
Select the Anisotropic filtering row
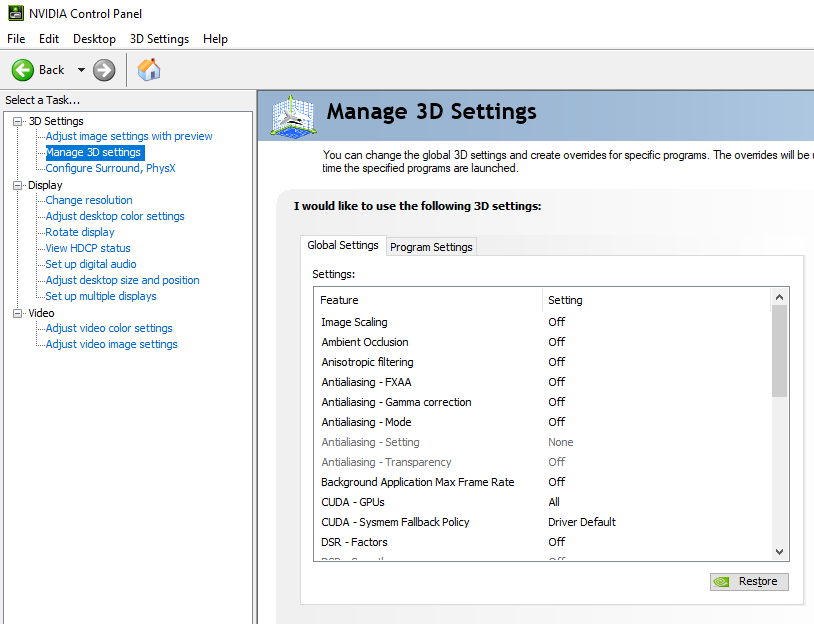(542, 362)
